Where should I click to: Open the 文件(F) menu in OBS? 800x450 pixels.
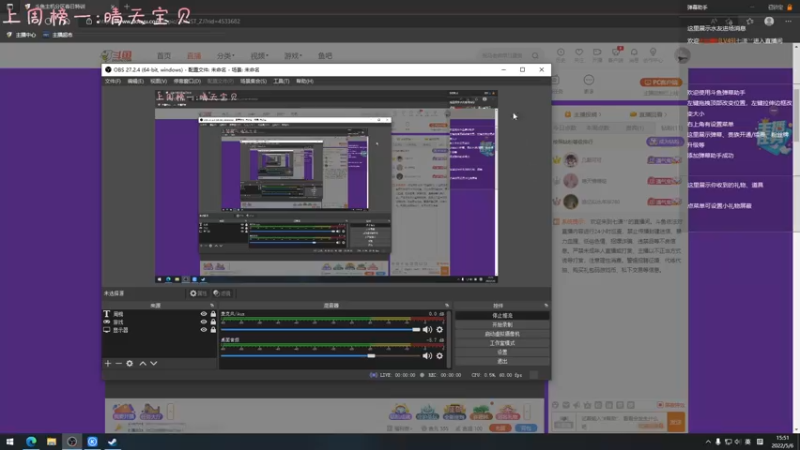click(113, 81)
